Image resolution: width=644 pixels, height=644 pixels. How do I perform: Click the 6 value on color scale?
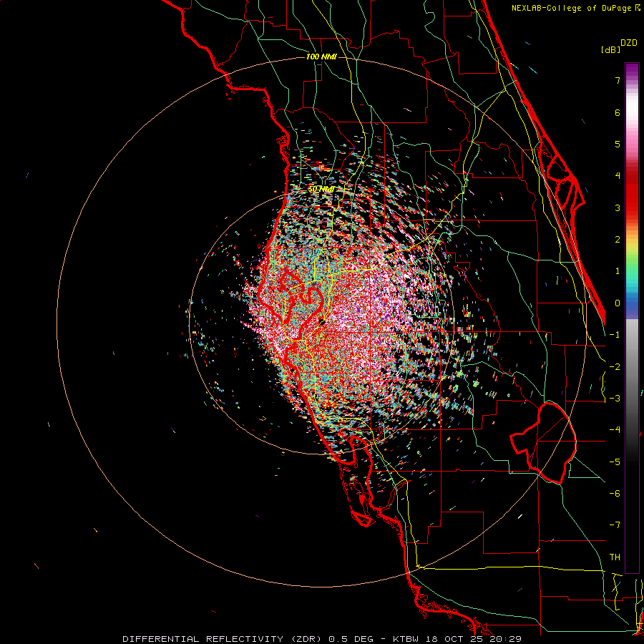coord(618,113)
